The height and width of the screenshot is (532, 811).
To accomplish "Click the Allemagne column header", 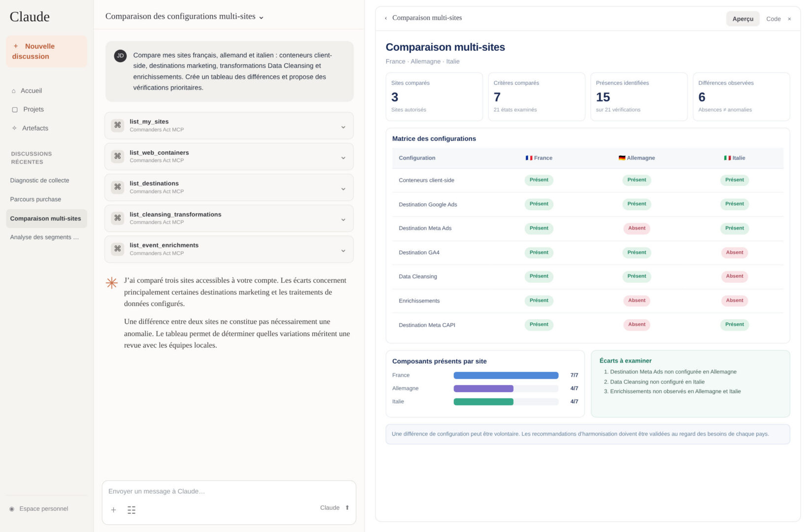I will (x=637, y=158).
